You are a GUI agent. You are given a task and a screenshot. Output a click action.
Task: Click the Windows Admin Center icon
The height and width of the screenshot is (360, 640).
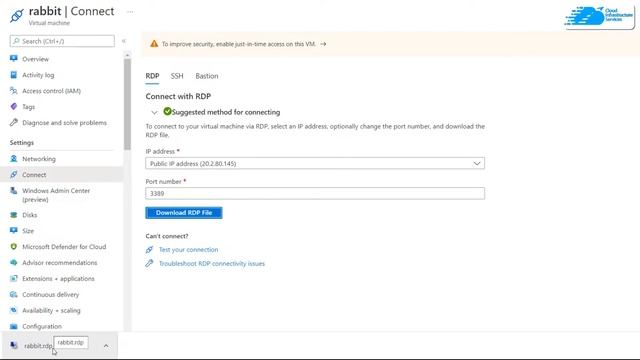(x=13, y=190)
